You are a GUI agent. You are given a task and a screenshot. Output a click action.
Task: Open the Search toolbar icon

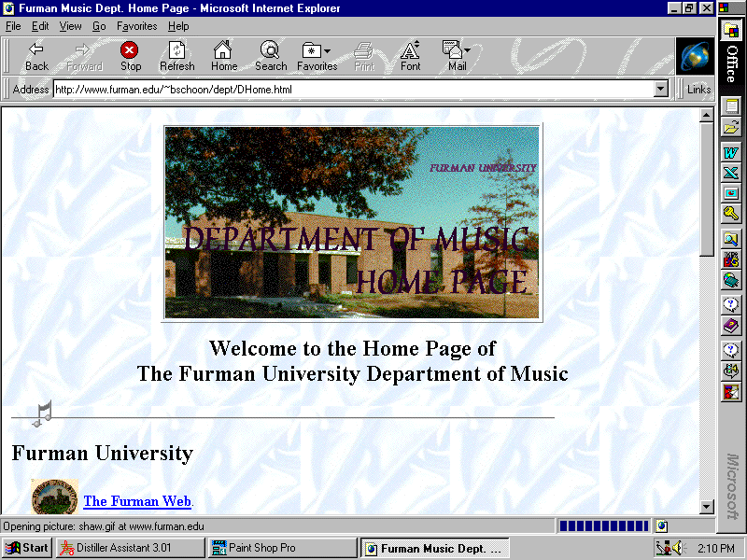[271, 57]
